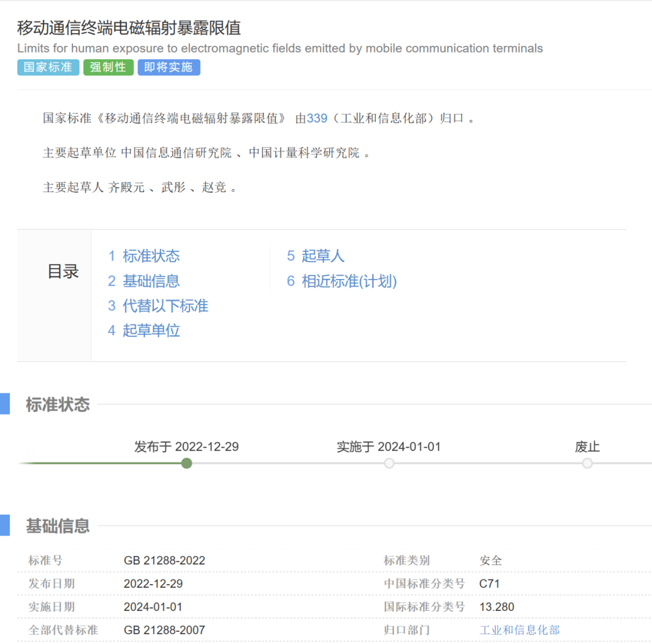Click replaced standard GB 21288-2007

(164, 630)
